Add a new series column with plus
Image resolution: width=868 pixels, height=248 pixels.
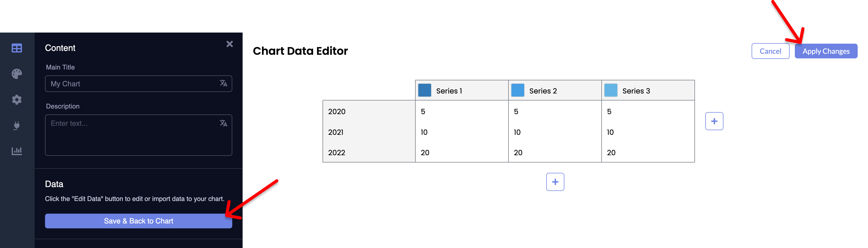click(x=714, y=121)
